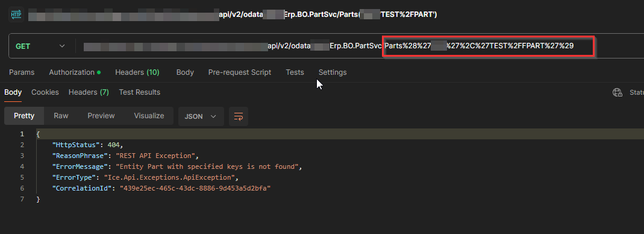Open the Params tab
The width and height of the screenshot is (644, 234).
tap(22, 72)
